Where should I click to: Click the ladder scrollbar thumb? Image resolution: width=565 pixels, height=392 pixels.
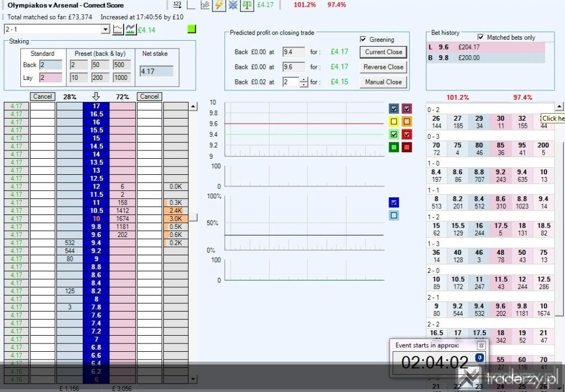click(194, 217)
